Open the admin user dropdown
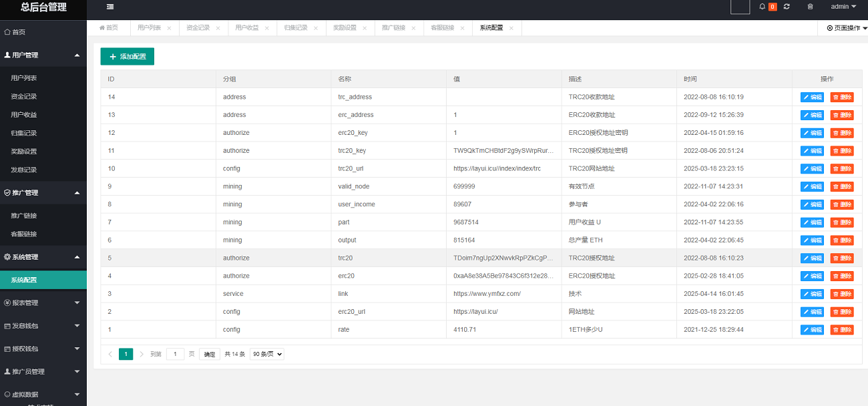Viewport: 868px width, 406px height. click(843, 7)
